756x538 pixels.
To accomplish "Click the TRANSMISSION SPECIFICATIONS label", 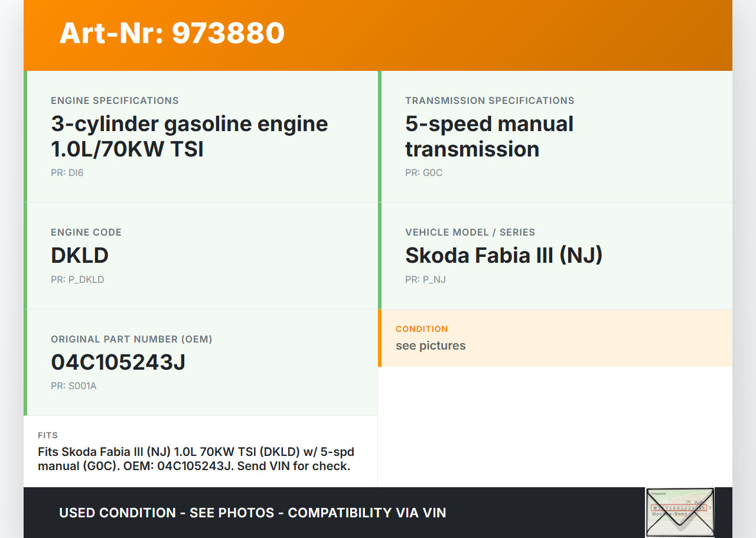I will [x=490, y=100].
